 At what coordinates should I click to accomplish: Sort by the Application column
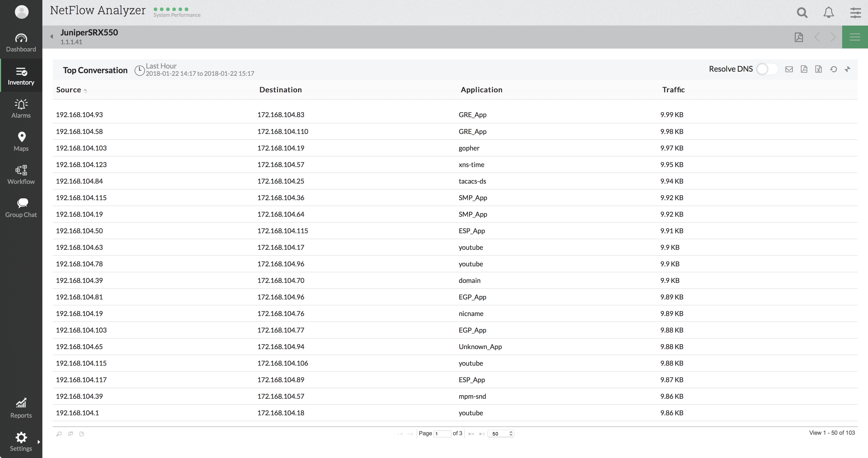tap(482, 90)
